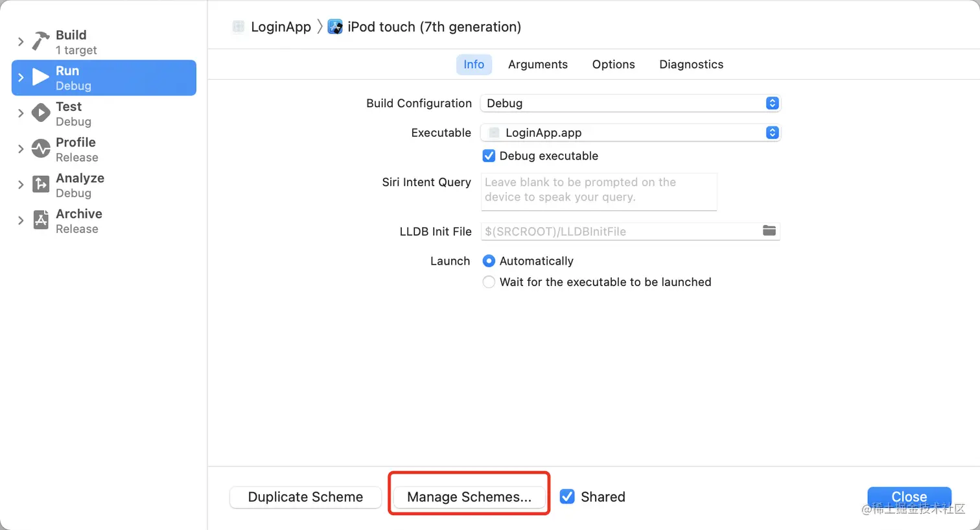Expand the Profile action chevron
The image size is (980, 530).
[21, 149]
